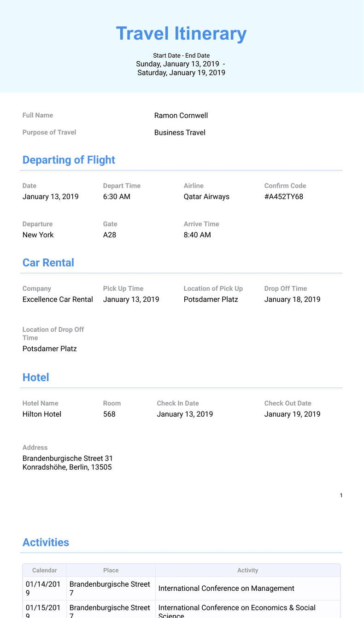The width and height of the screenshot is (364, 618).
Task: Select the International Conference on Management cell
Action: 226,589
